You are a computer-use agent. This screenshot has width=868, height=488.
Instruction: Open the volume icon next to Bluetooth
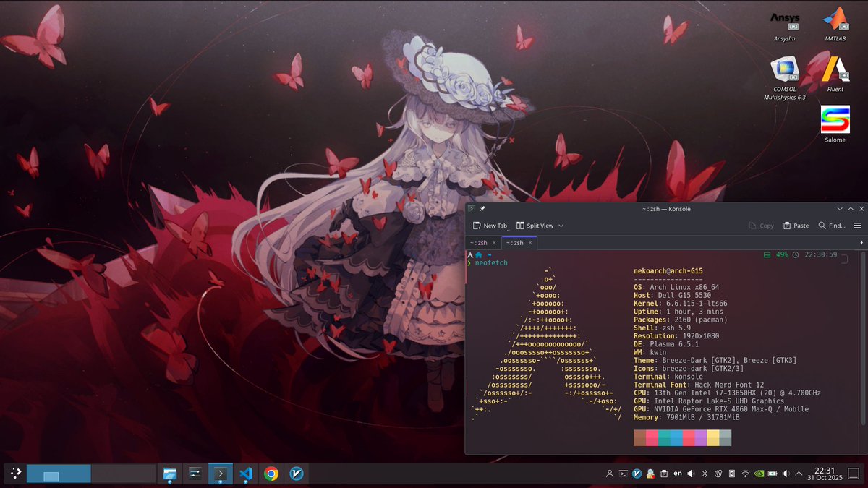tap(691, 474)
